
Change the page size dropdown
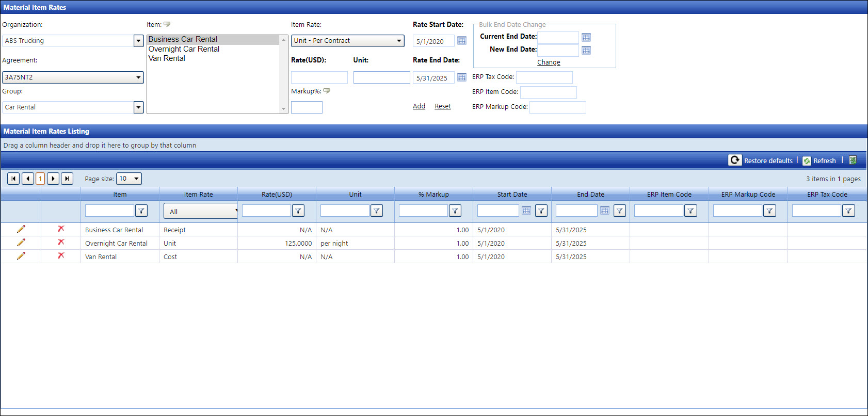click(x=136, y=179)
